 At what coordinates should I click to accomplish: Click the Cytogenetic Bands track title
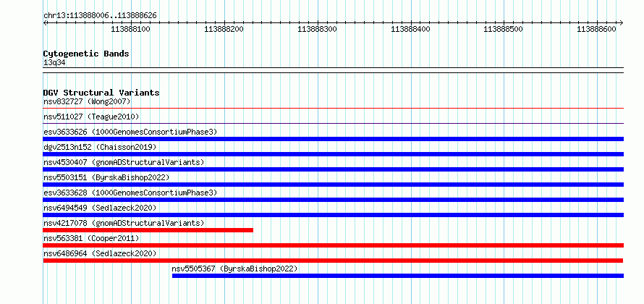[86, 54]
